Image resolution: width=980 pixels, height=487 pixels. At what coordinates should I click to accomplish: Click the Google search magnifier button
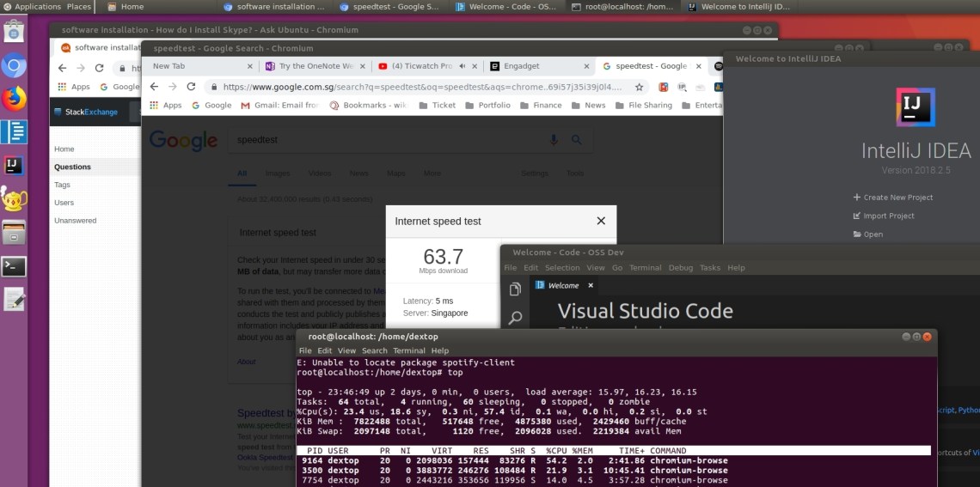577,140
